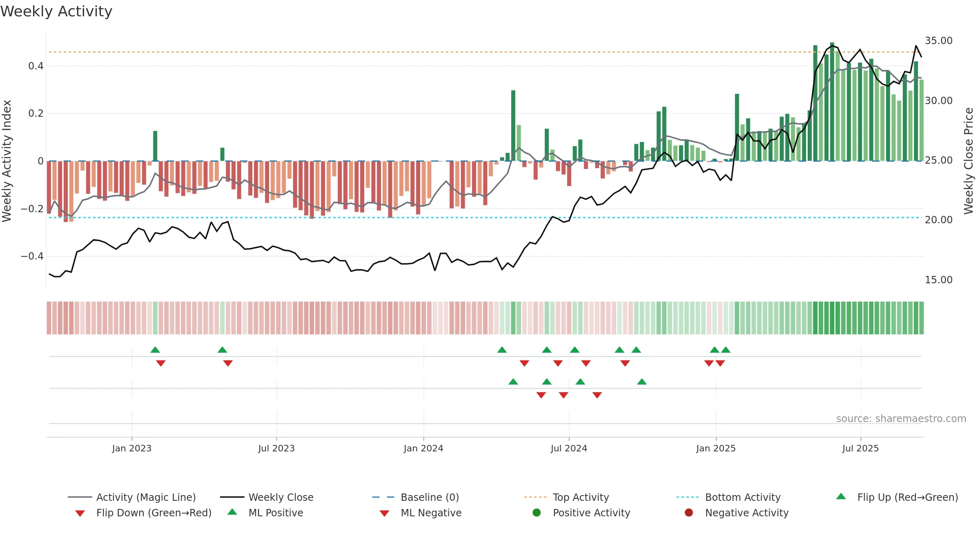The image size is (980, 551).
Task: Click the Jan 2025 axis label
Action: (x=716, y=448)
